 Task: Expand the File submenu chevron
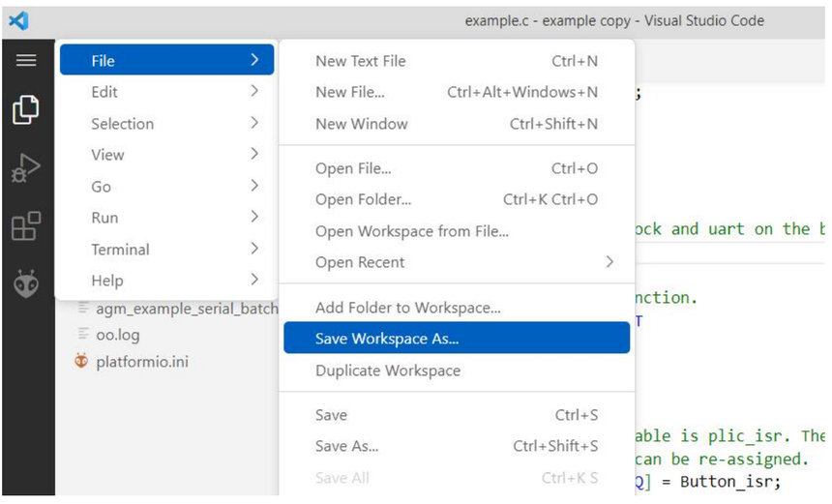[x=254, y=59]
